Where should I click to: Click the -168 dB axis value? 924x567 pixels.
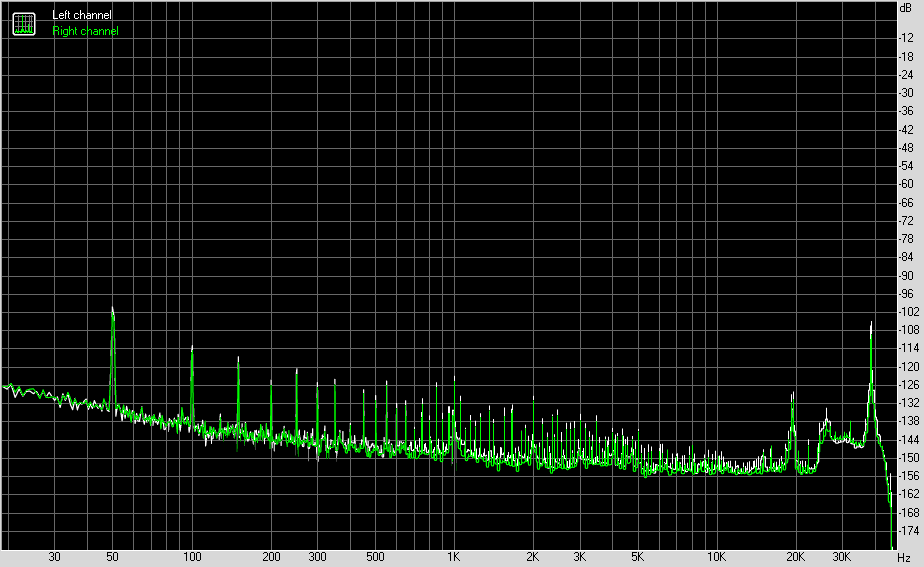(908, 513)
